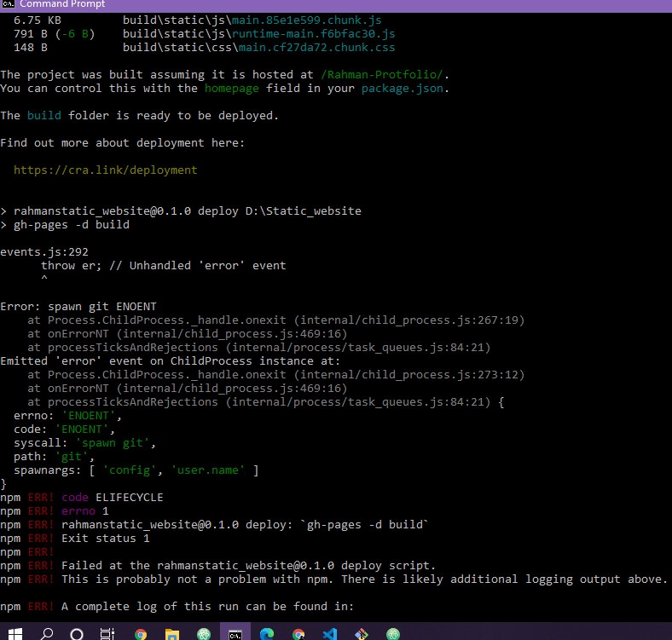
Task: Launch Microsoft Edge from the taskbar
Action: (x=267, y=634)
